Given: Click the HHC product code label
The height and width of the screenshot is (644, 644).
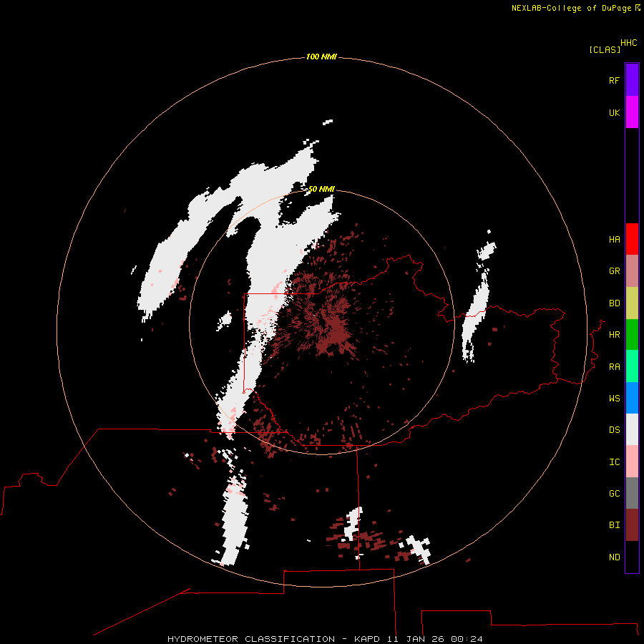Looking at the screenshot, I should [628, 43].
